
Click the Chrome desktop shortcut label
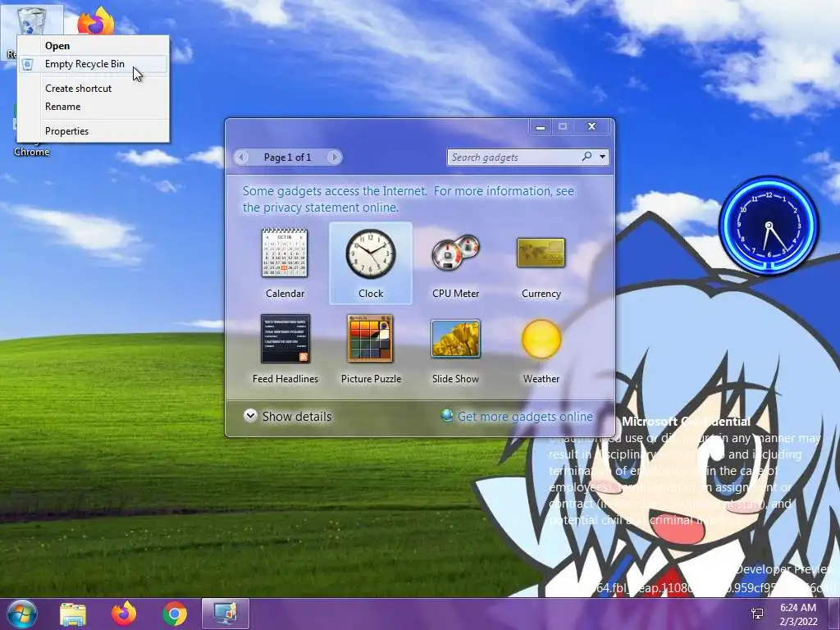32,152
